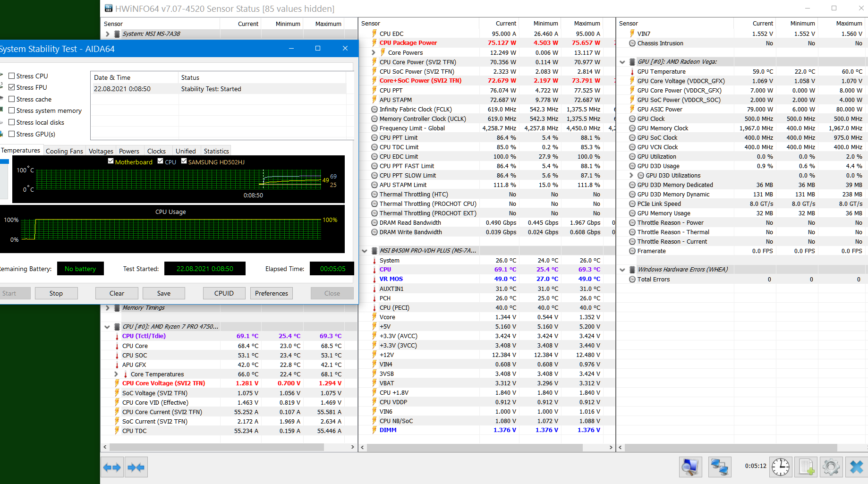Screen dimensions: 868x484
Task: Click the remote network computers icon
Action: click(719, 467)
